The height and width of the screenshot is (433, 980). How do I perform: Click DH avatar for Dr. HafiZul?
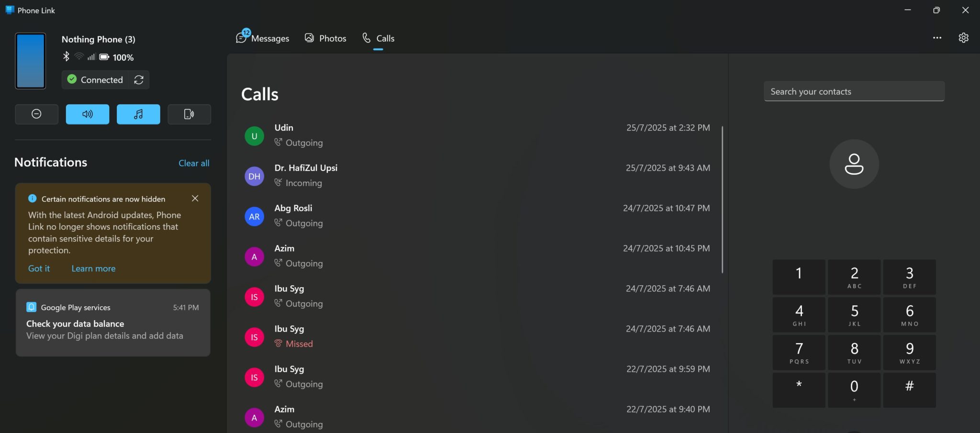(x=254, y=176)
